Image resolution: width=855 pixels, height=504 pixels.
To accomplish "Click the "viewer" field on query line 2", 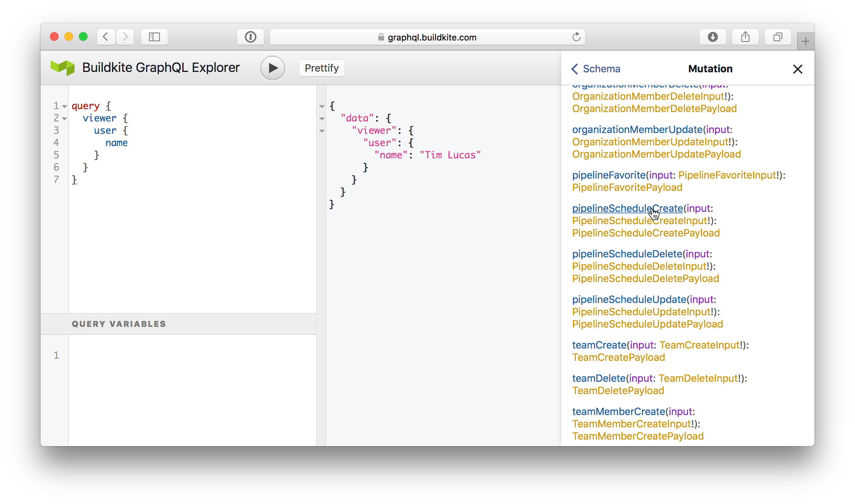I will pos(99,118).
